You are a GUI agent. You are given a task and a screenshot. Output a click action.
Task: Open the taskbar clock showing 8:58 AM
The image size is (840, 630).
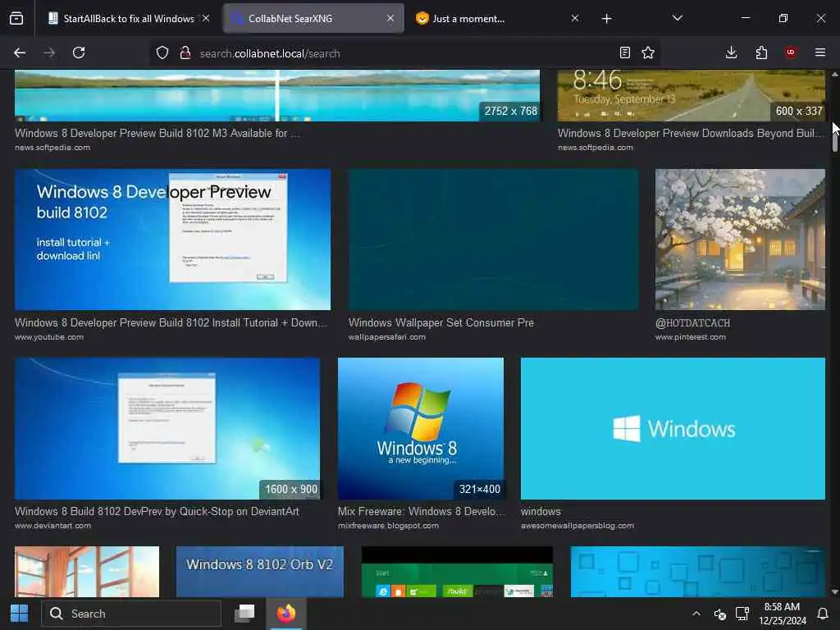(782, 614)
